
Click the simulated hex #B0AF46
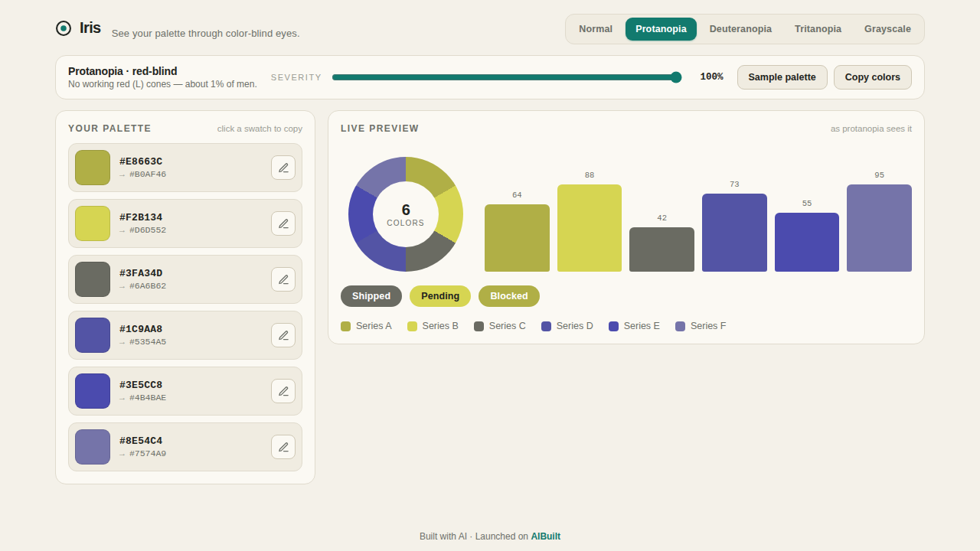pyautogui.click(x=148, y=174)
